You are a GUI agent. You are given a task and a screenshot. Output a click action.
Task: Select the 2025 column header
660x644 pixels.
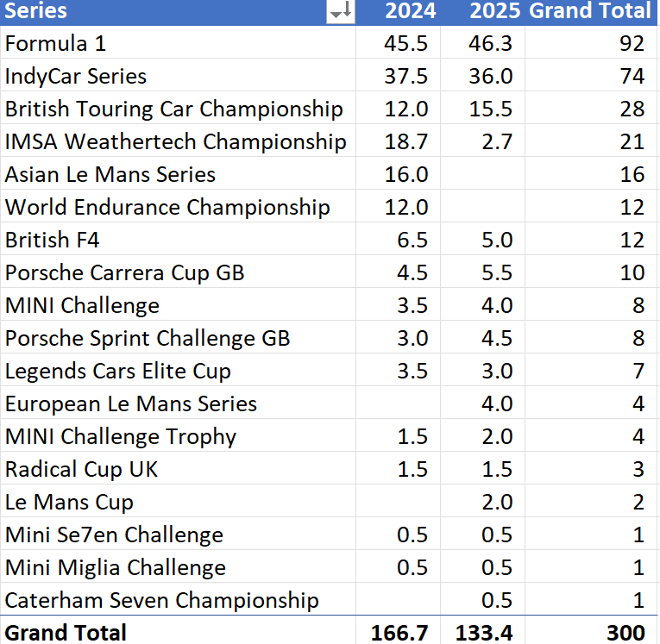click(x=494, y=11)
